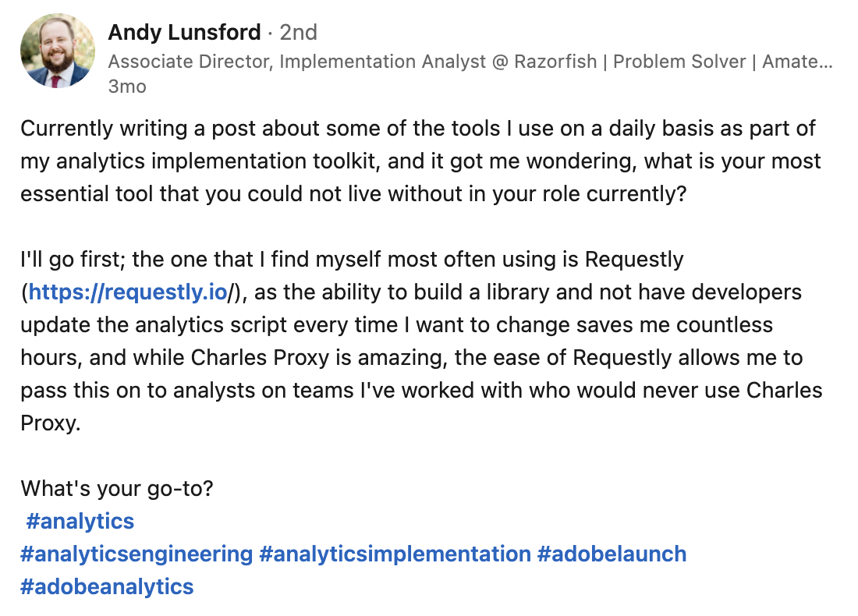858x616 pixels.
Task: Click the 'Currently writing a post' paragraph
Action: (x=420, y=161)
